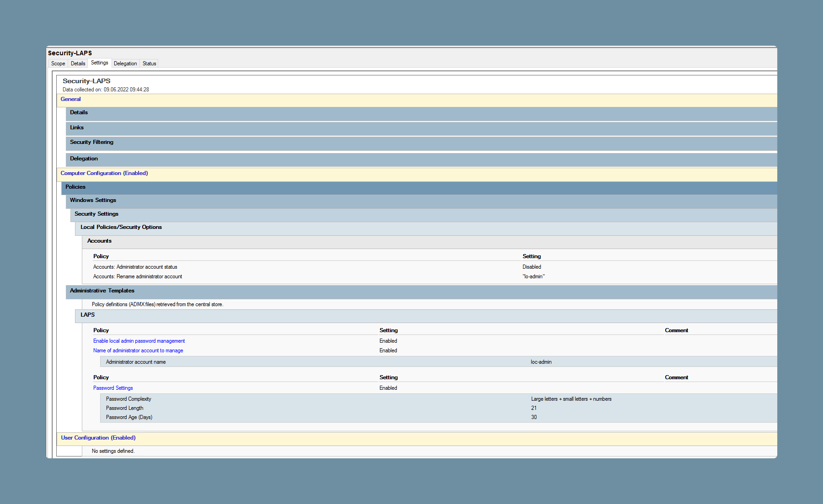Image resolution: width=823 pixels, height=504 pixels.
Task: Select the Settings tab
Action: pos(100,63)
